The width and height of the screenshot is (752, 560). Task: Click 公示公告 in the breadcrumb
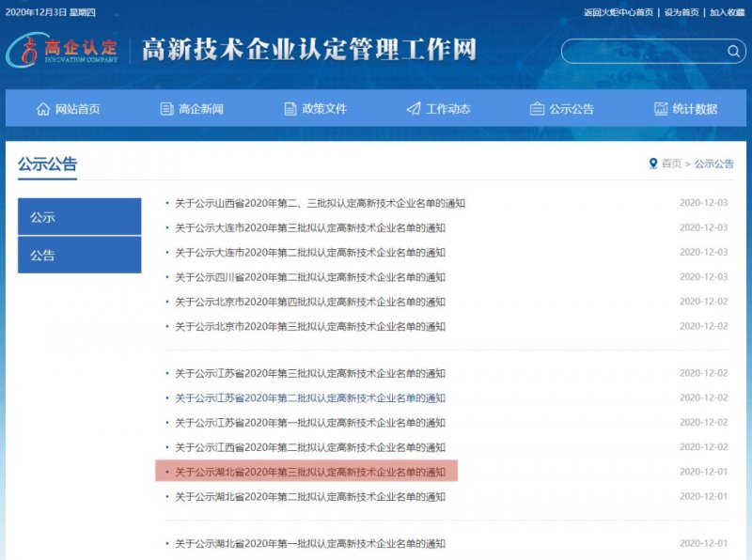click(714, 164)
